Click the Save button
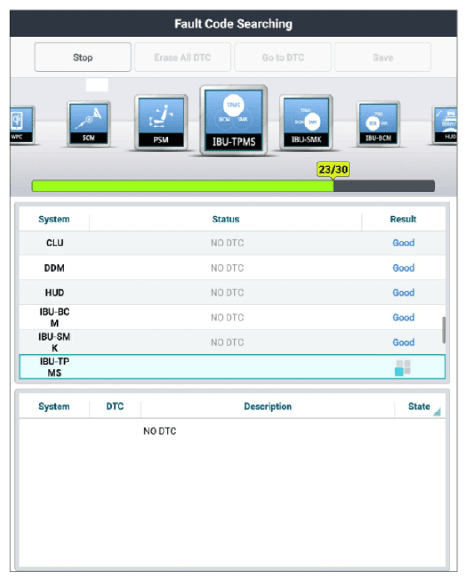 coord(383,57)
